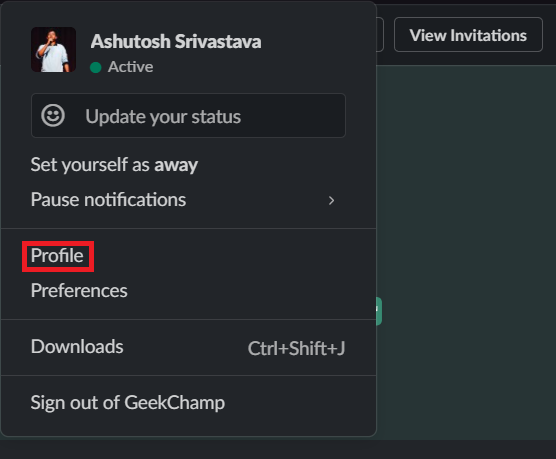Screen dimensions: 556x459
Task: Click the dark bar below the menu
Action: coord(278,450)
